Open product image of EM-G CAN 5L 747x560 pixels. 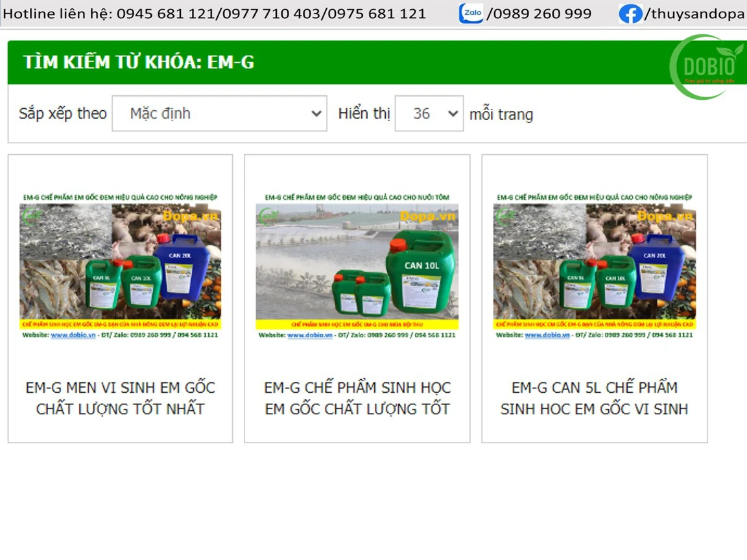594,266
